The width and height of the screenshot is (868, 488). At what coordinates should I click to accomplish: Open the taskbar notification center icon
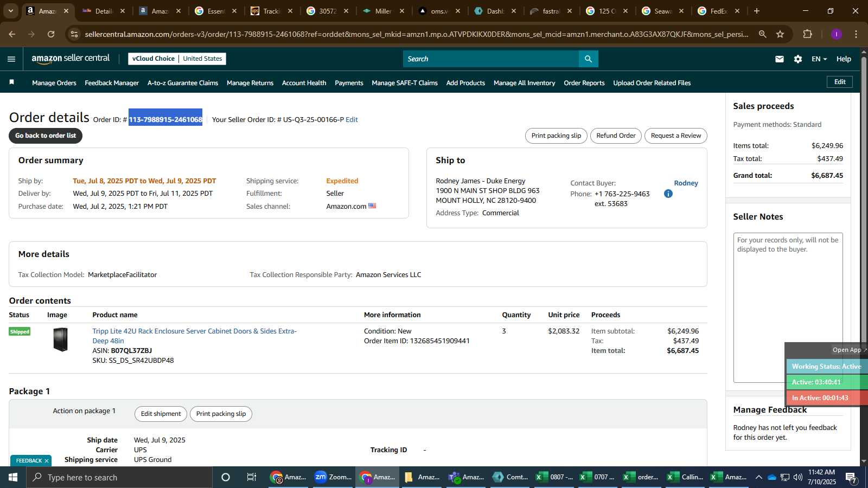(851, 478)
